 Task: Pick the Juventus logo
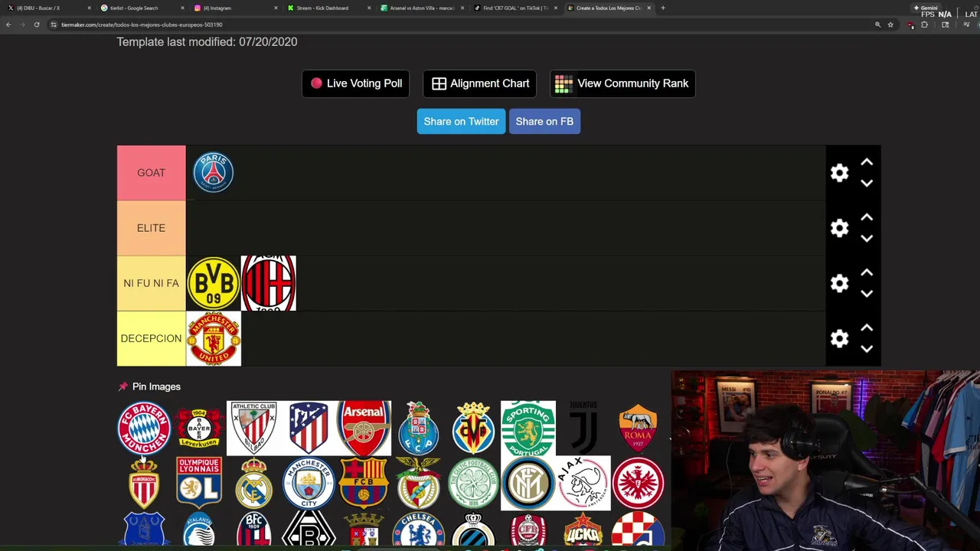(583, 428)
